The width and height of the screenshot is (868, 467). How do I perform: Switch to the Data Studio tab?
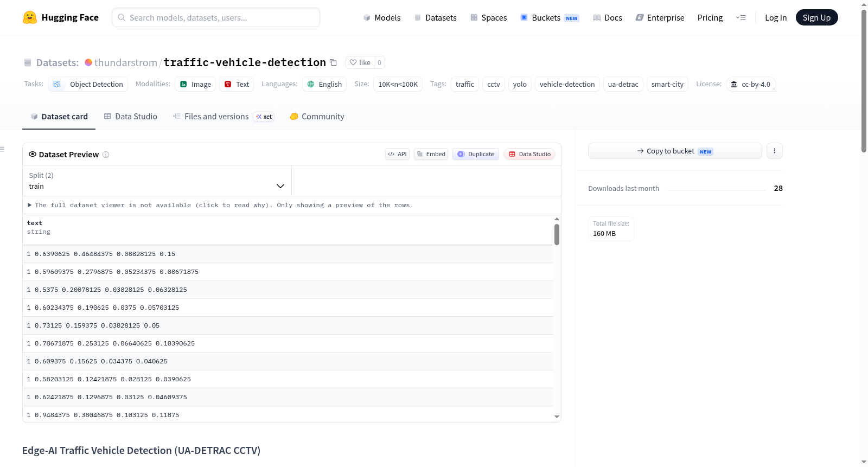[131, 117]
